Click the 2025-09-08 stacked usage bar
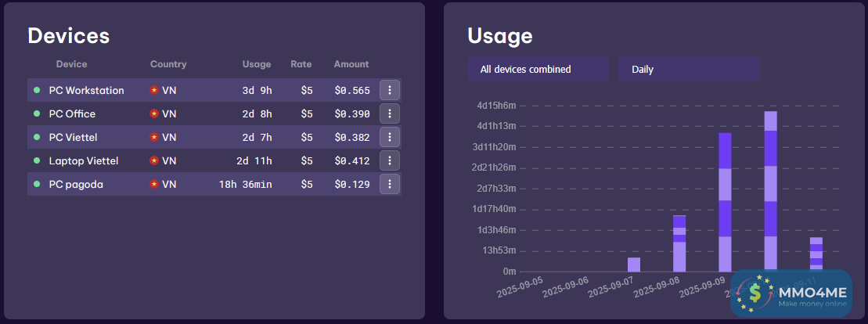The height and width of the screenshot is (324, 868). (679, 243)
